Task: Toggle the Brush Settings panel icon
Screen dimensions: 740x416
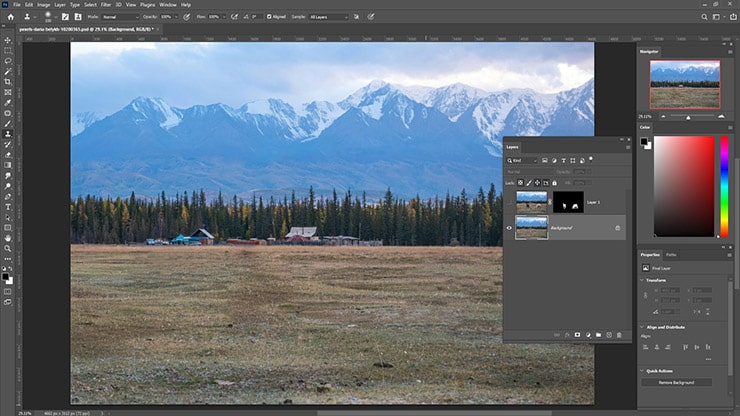Action: click(x=65, y=17)
